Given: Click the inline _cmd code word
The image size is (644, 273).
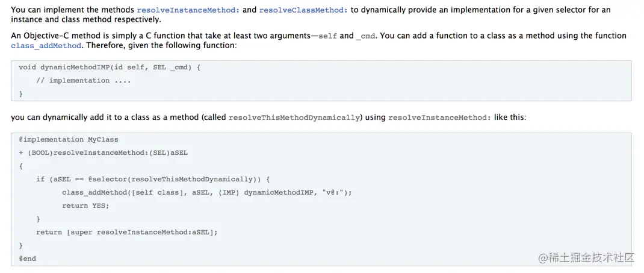Looking at the screenshot, I should pyautogui.click(x=365, y=36).
